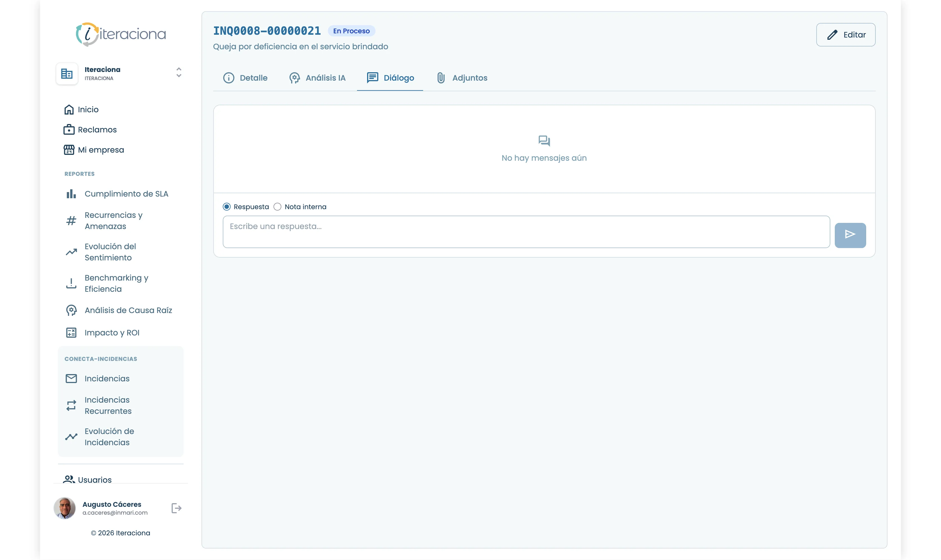The height and width of the screenshot is (560, 941).
Task: Expand the Iteraciona company switcher
Action: [x=179, y=73]
